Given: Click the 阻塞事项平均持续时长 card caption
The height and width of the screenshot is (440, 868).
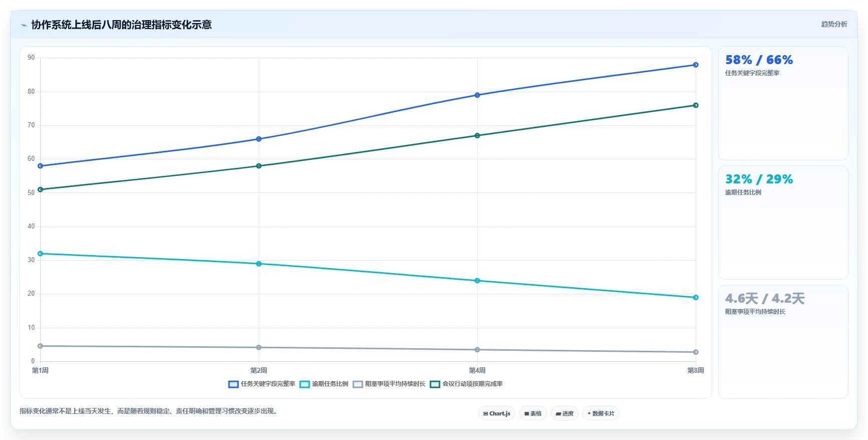Looking at the screenshot, I should [755, 312].
